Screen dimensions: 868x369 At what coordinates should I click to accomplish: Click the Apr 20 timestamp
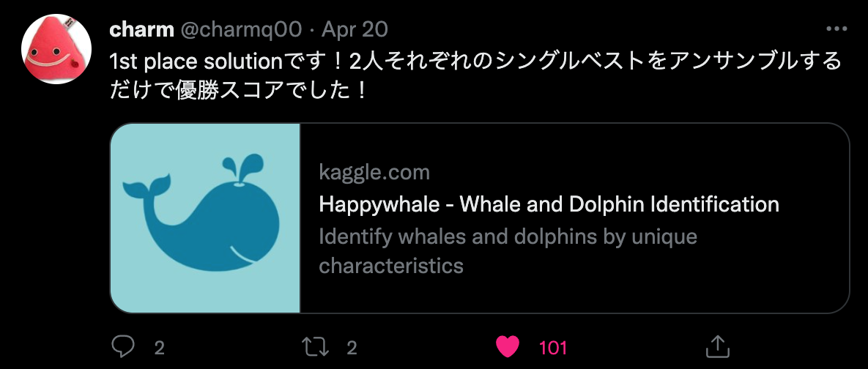pos(355,30)
